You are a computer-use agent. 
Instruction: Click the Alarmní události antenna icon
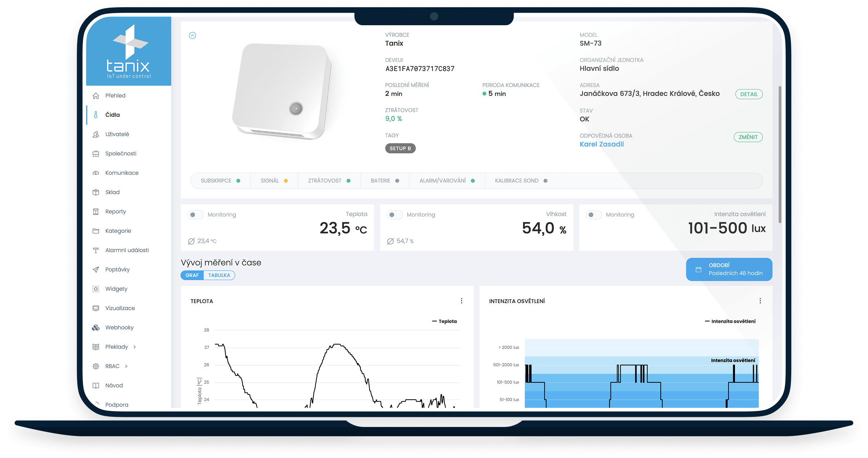point(96,250)
